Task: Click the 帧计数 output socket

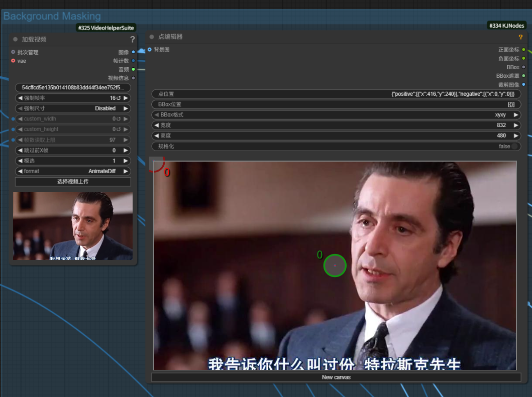Action: click(x=133, y=61)
